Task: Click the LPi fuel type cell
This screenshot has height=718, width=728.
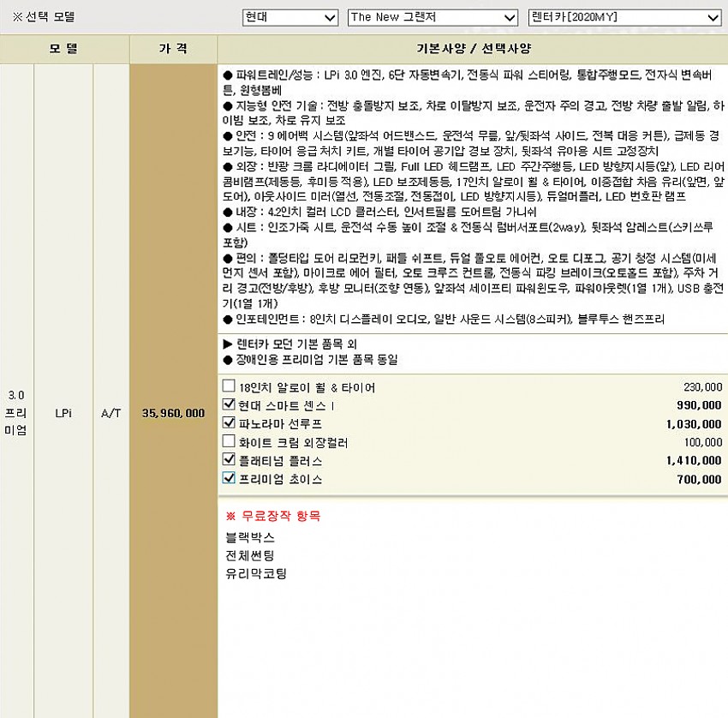Action: pos(63,413)
